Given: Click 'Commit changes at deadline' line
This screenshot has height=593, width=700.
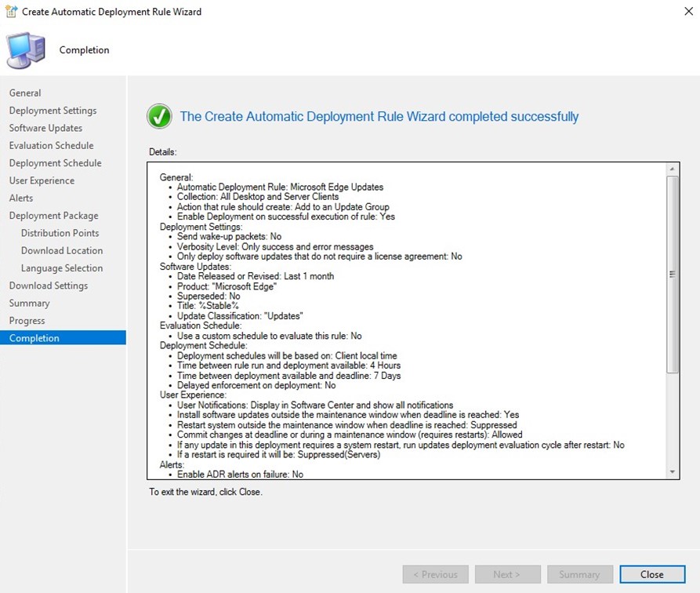Looking at the screenshot, I should click(350, 435).
